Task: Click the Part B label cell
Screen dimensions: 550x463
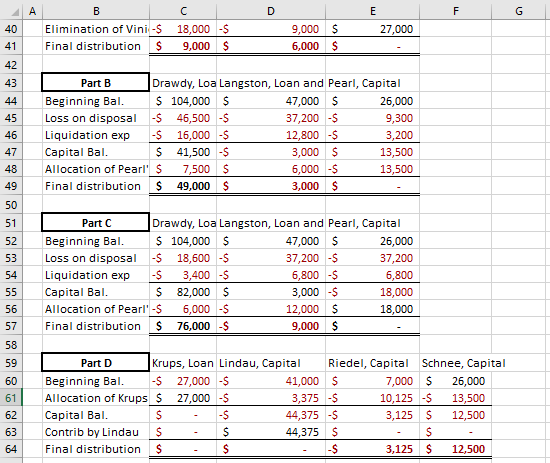Action: (96, 83)
